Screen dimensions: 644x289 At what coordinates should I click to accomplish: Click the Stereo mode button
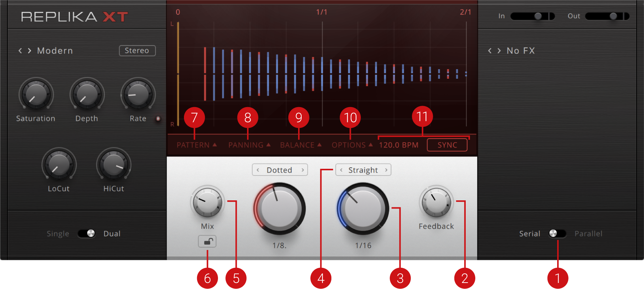pos(137,51)
